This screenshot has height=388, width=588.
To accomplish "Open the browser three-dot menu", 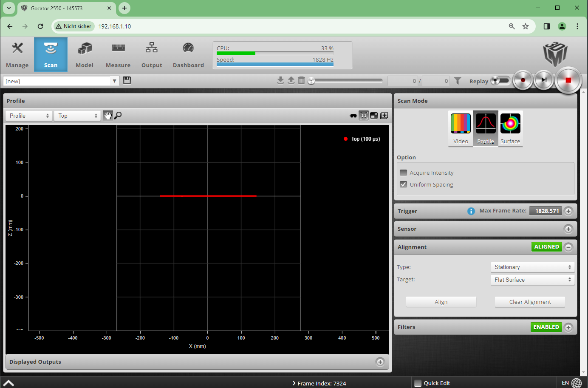I will [577, 26].
